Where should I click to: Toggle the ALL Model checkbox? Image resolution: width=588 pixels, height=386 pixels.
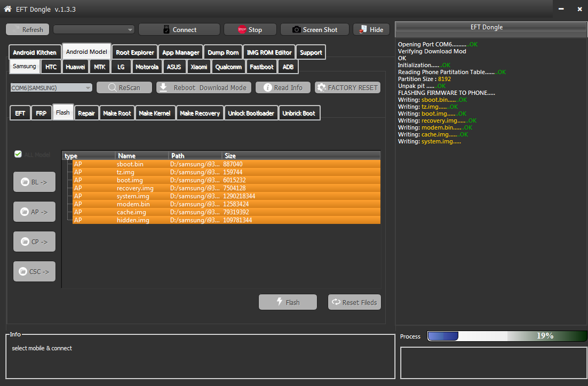click(x=18, y=154)
